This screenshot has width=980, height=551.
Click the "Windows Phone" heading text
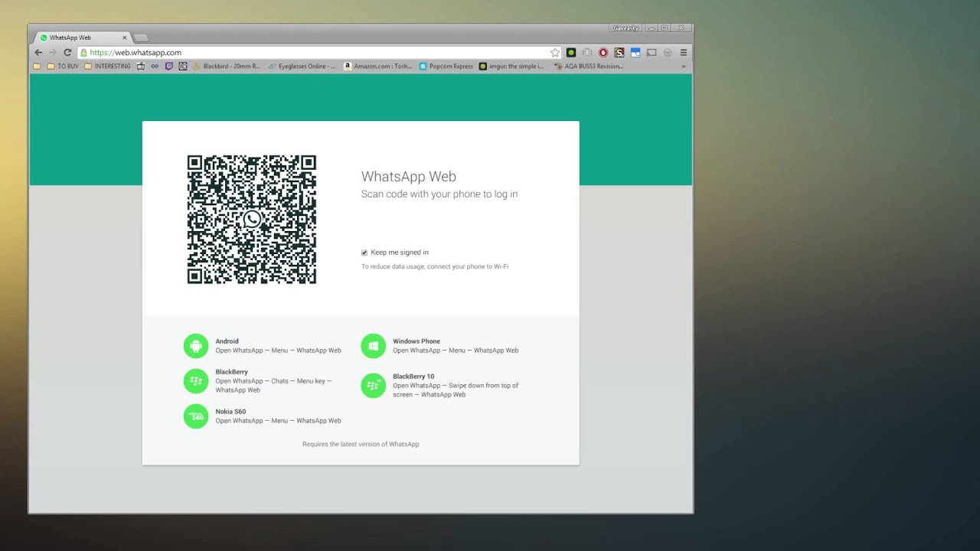coord(416,341)
